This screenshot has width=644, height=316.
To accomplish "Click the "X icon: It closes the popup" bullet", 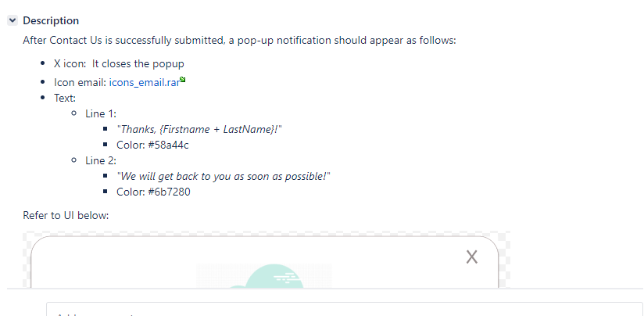I will point(119,63).
